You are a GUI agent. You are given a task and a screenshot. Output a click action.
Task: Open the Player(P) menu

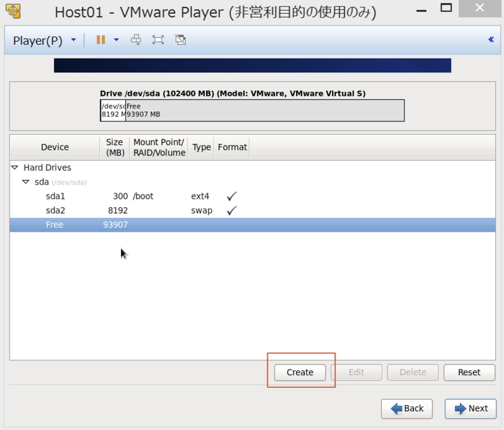pos(38,40)
